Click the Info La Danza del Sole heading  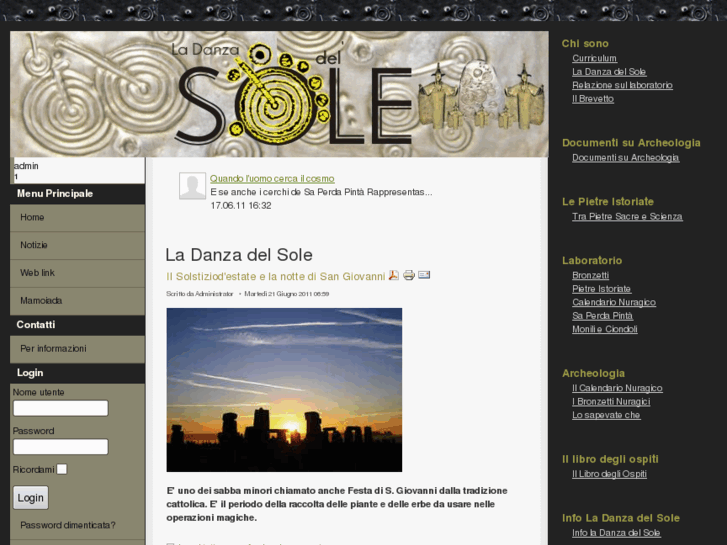tap(621, 518)
